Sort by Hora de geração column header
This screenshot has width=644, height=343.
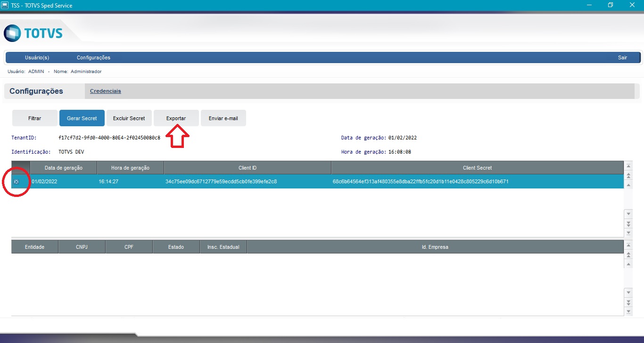tap(131, 168)
